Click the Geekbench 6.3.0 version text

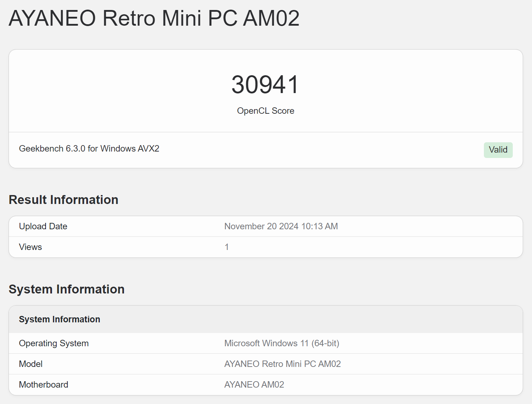click(53, 149)
